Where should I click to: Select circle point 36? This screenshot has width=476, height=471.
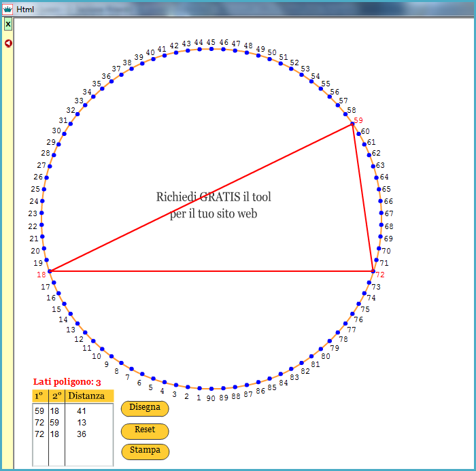pyautogui.click(x=112, y=82)
